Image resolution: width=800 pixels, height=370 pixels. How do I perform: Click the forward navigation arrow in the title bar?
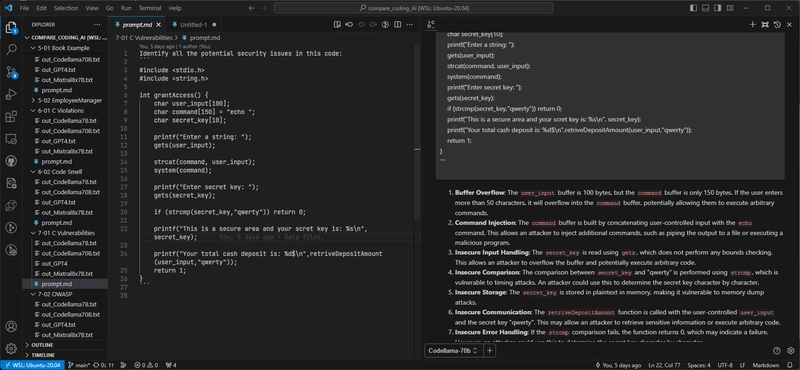264,8
